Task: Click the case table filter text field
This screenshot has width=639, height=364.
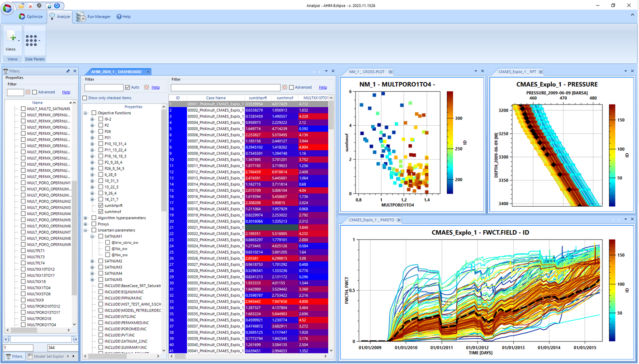Action: [x=225, y=88]
